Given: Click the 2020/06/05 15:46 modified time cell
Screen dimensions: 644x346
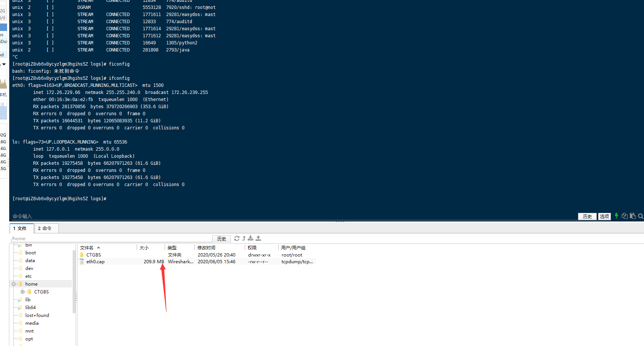Looking at the screenshot, I should (x=216, y=262).
